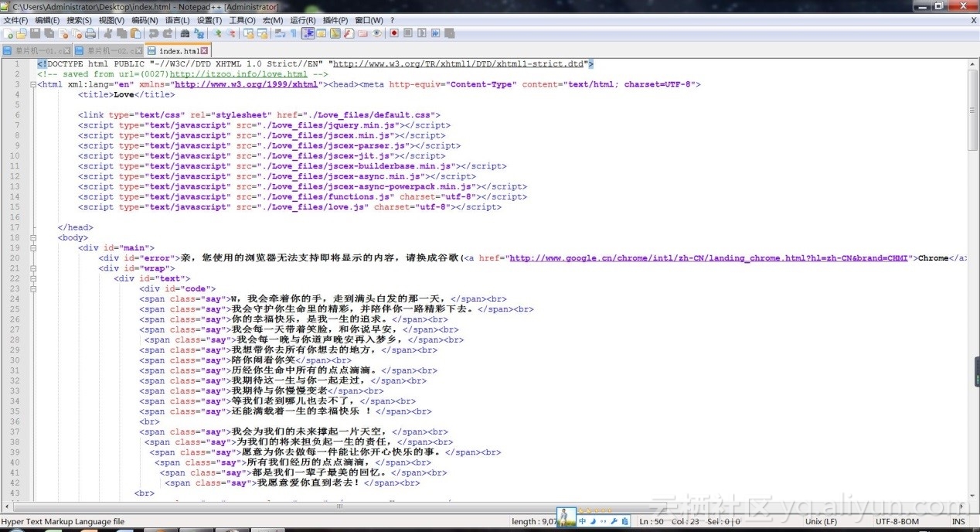Switch to the 单片机一01.c tab
Image resolution: width=980 pixels, height=532 pixels.
[37, 50]
